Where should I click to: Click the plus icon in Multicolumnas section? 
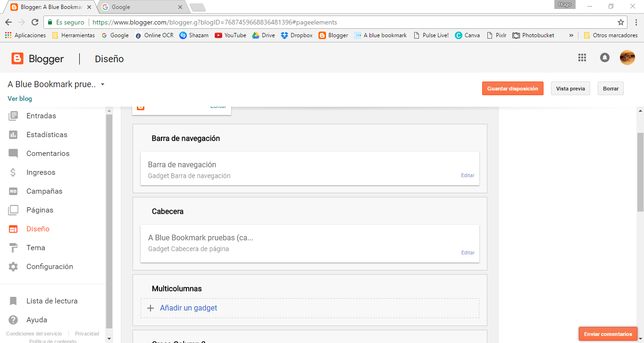tap(151, 308)
